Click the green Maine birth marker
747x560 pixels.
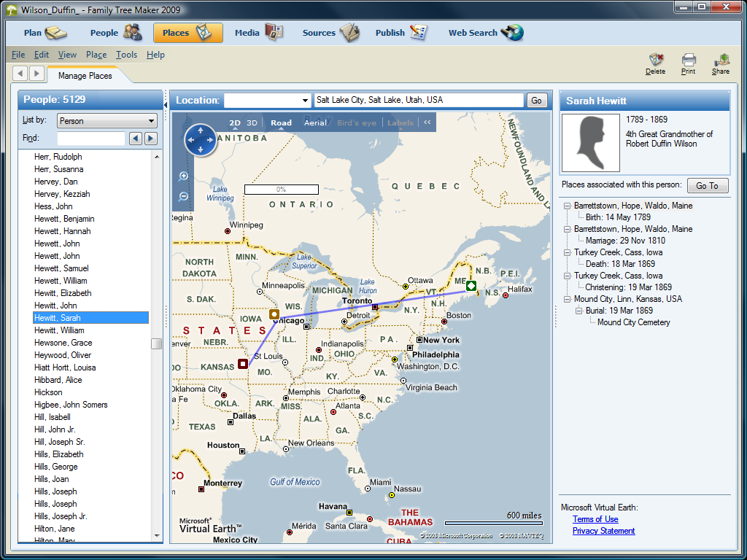point(471,286)
